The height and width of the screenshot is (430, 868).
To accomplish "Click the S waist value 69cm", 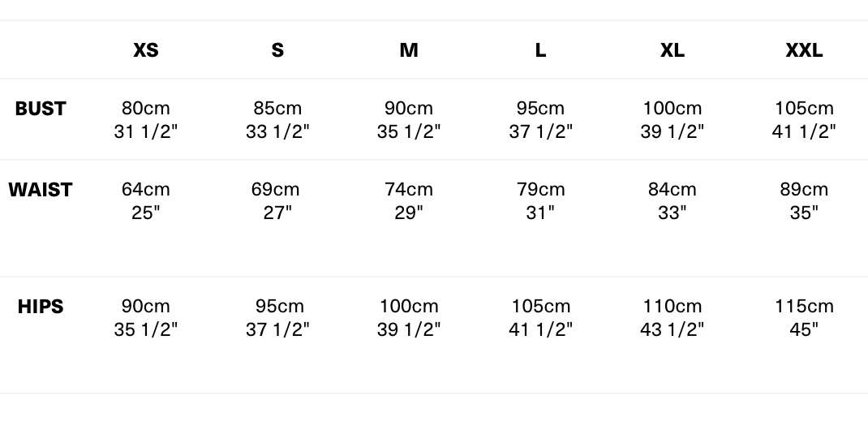I will click(276, 190).
